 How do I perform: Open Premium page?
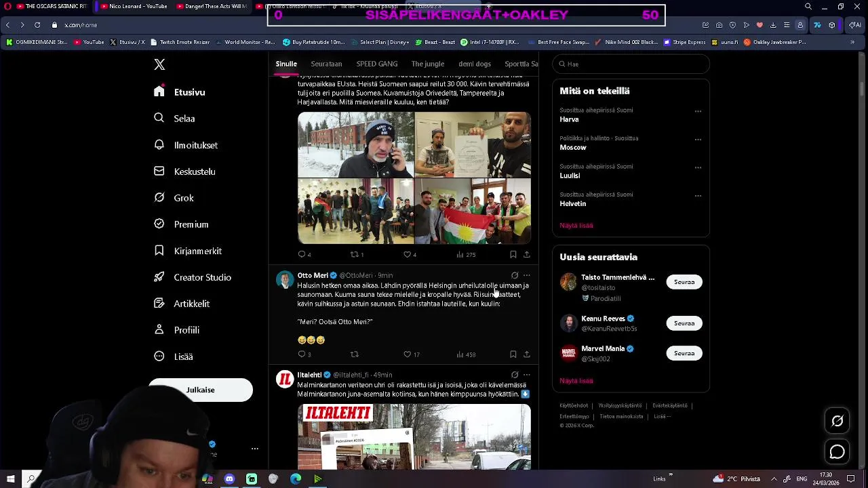point(181,224)
